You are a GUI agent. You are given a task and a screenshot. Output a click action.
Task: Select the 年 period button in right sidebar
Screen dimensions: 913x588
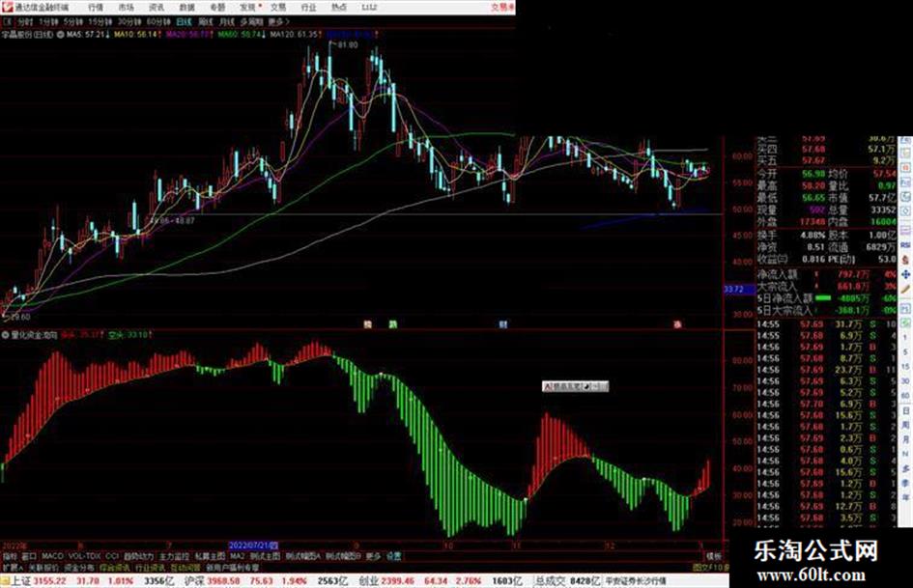(x=905, y=498)
